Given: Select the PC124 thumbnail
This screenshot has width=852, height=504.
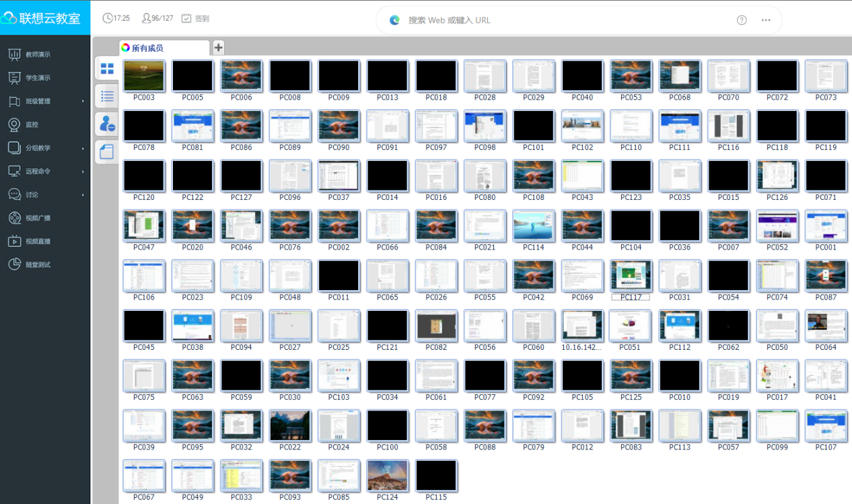Looking at the screenshot, I should pos(388,476).
